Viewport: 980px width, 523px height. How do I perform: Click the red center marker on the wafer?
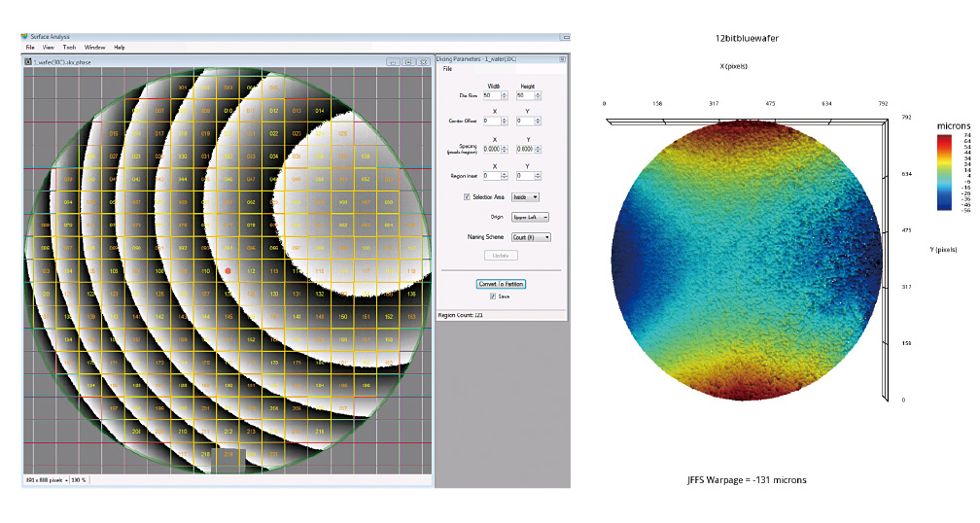228,271
